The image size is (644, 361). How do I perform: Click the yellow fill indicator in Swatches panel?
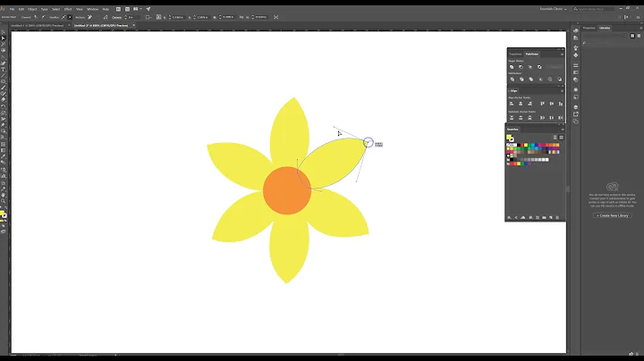[509, 138]
